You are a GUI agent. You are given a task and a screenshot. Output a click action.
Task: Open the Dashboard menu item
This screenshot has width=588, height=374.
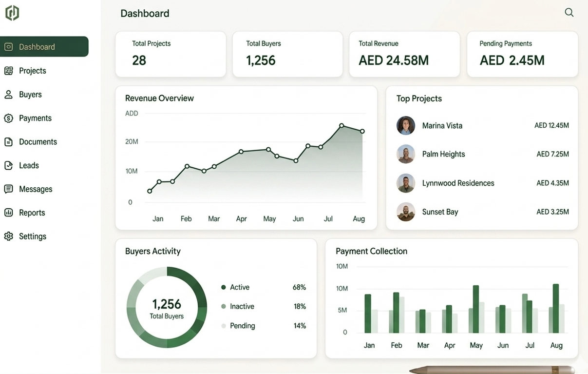coord(44,47)
